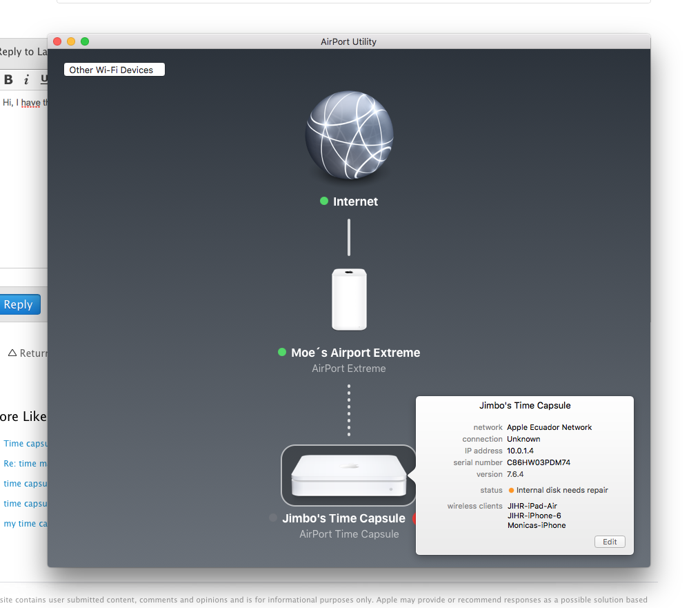This screenshot has height=608, width=700.
Task: Zoom the AirPort Utility window with green button
Action: coord(85,41)
